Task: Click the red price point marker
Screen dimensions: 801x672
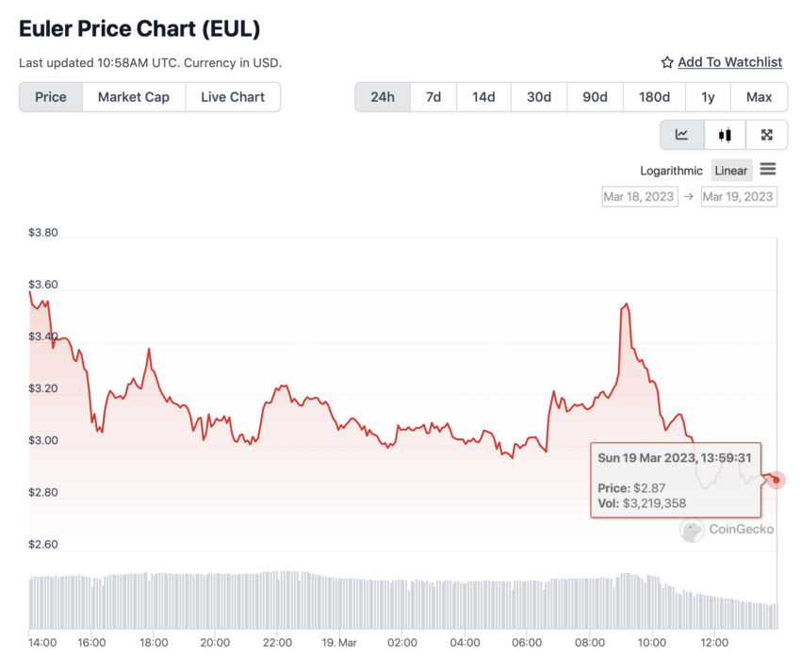Action: [776, 480]
